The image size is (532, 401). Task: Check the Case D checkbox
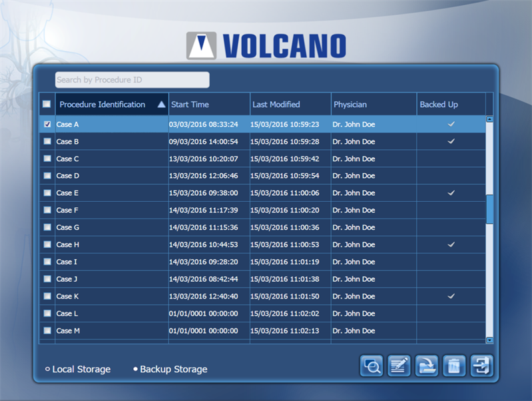pos(47,176)
